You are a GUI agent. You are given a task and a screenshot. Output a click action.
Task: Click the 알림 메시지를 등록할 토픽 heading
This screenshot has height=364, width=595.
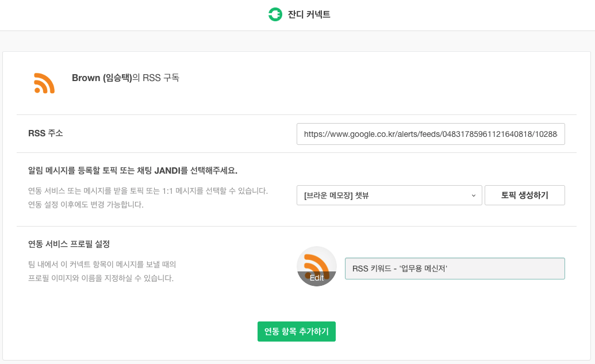click(x=133, y=171)
